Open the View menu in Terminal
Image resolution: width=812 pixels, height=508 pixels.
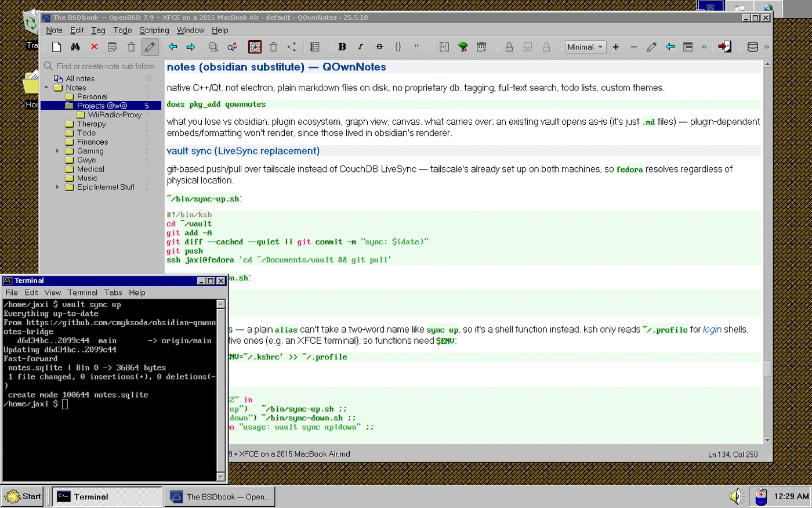point(52,293)
